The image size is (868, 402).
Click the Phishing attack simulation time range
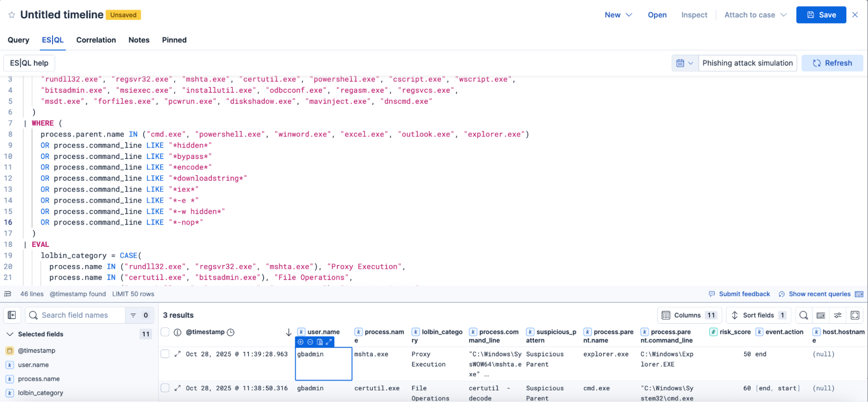coord(747,63)
